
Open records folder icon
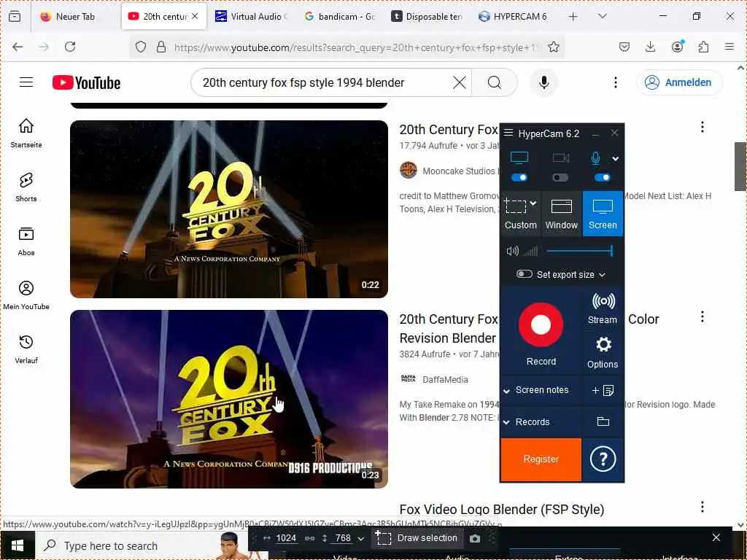tap(603, 421)
